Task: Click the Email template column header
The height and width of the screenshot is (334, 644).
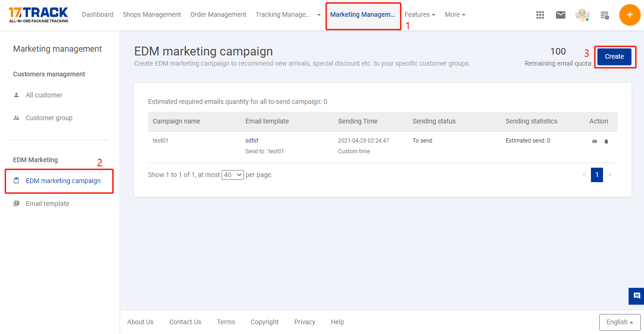Action: pos(267,121)
